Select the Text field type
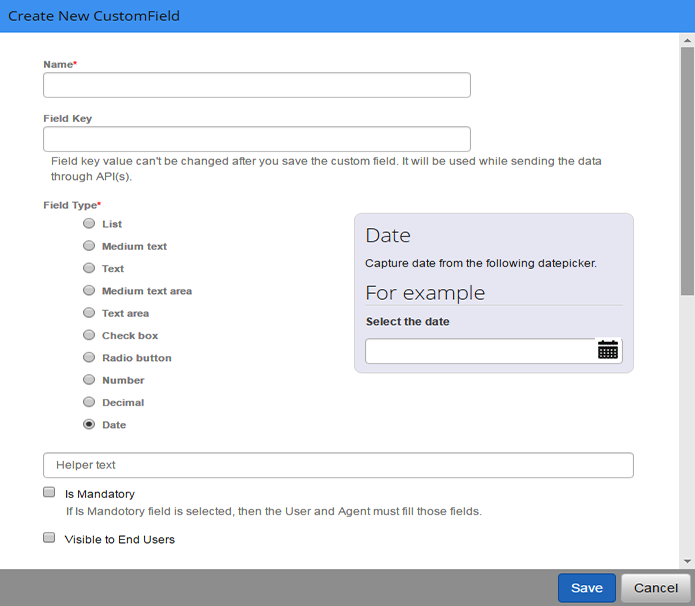The height and width of the screenshot is (606, 695). tap(89, 268)
